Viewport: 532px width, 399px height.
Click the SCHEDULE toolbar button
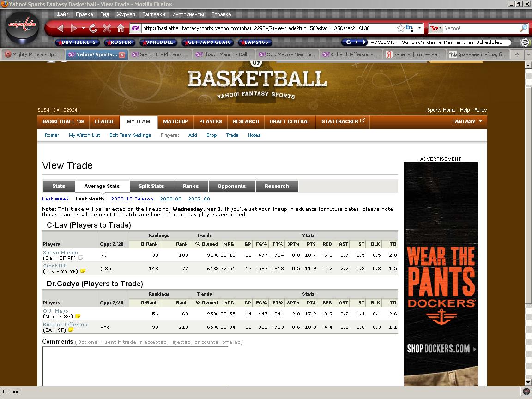(159, 42)
